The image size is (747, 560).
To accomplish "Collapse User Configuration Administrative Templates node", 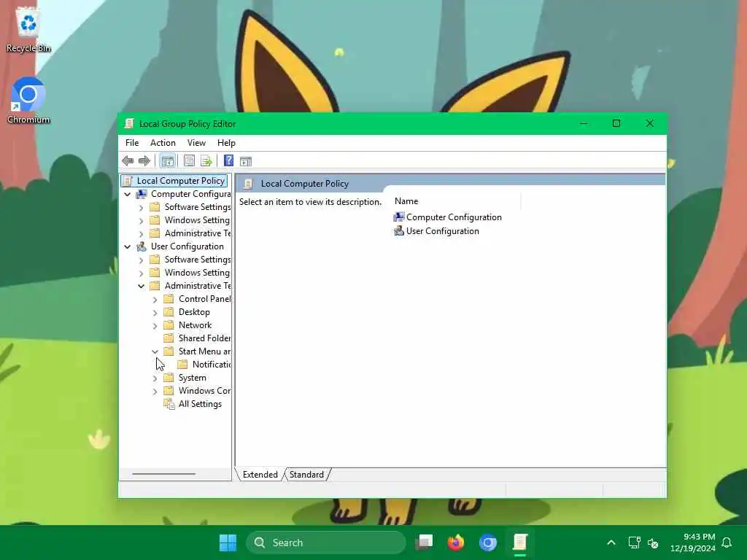I will tap(141, 286).
